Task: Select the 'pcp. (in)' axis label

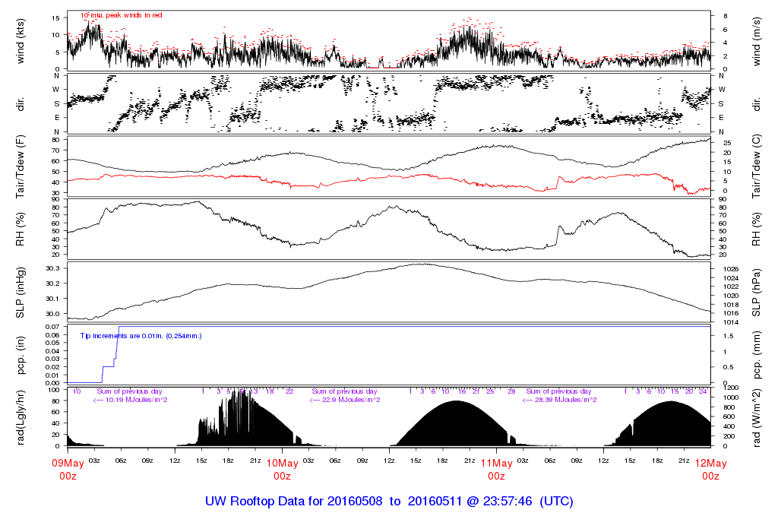Action: point(21,354)
